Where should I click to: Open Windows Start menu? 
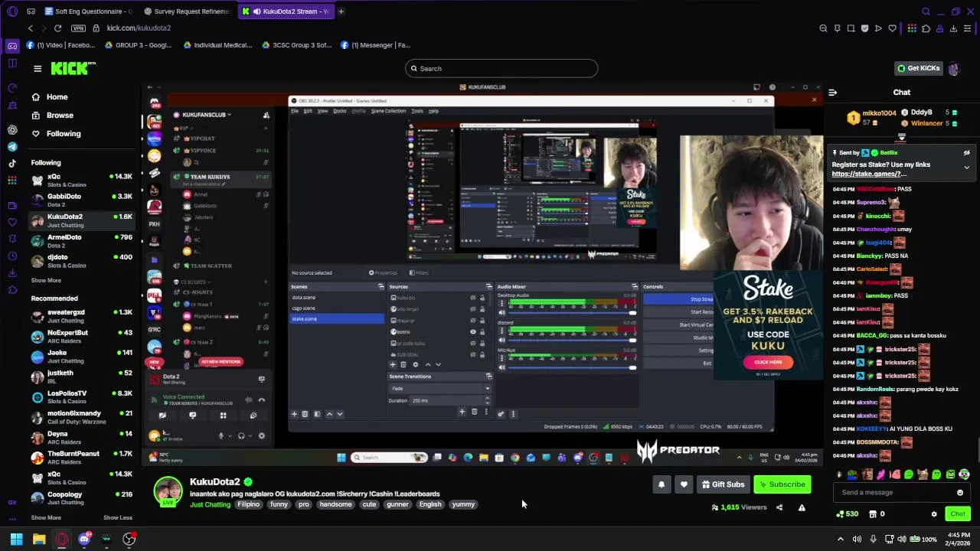(x=16, y=540)
